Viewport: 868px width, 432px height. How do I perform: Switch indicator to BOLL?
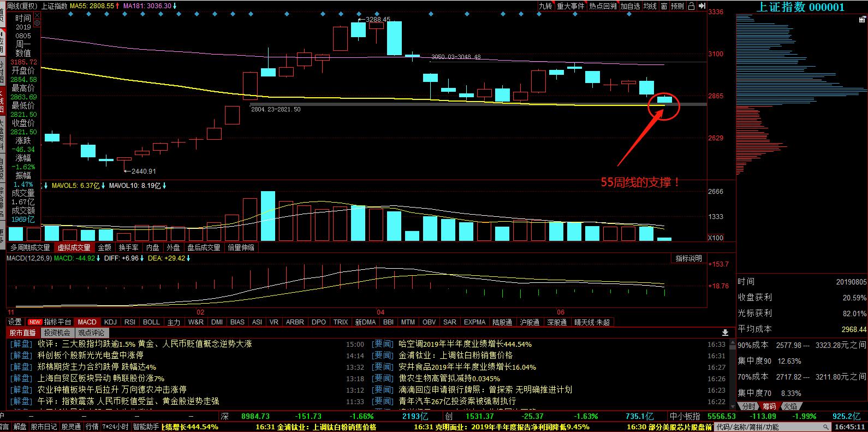coord(151,322)
